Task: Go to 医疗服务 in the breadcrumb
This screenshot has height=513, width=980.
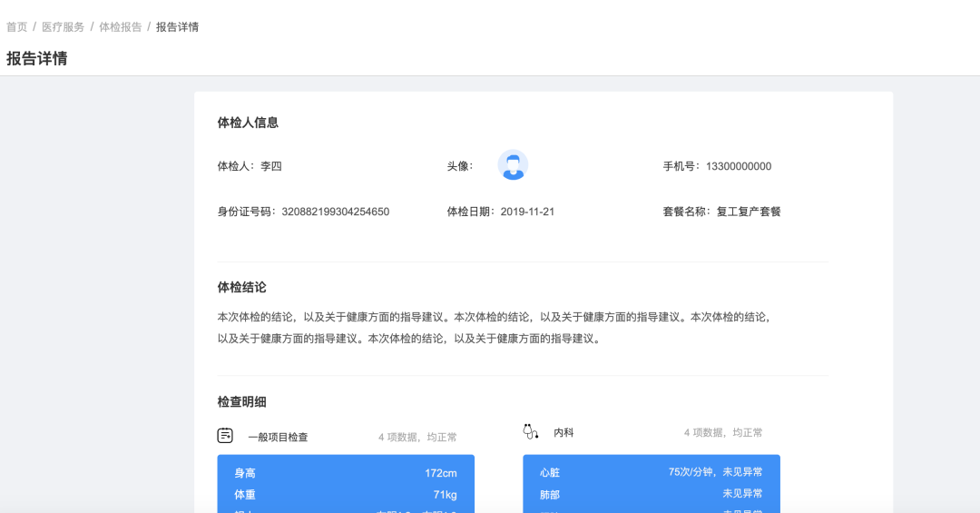Action: click(63, 27)
